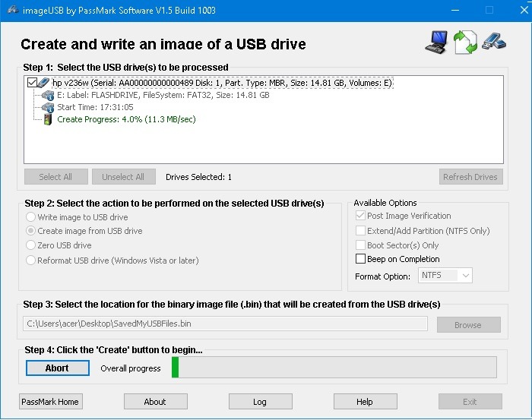Viewport: 532px width, 420px height.
Task: Click the info drive icon beside E: Label row
Action: [x=48, y=95]
